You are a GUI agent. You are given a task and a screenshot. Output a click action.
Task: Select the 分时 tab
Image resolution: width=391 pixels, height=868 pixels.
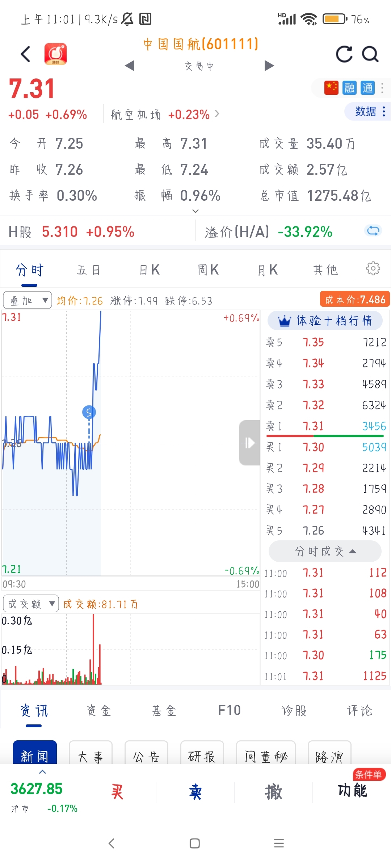click(x=30, y=270)
